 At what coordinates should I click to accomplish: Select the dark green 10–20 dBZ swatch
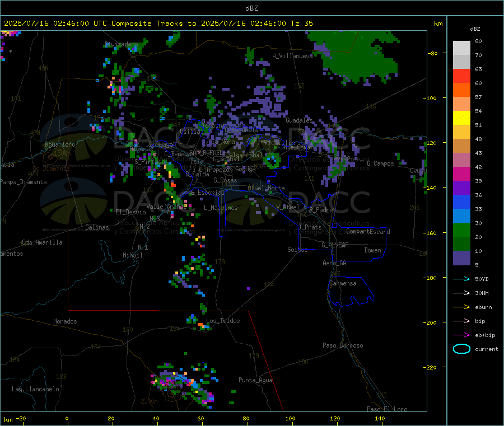pyautogui.click(x=461, y=244)
